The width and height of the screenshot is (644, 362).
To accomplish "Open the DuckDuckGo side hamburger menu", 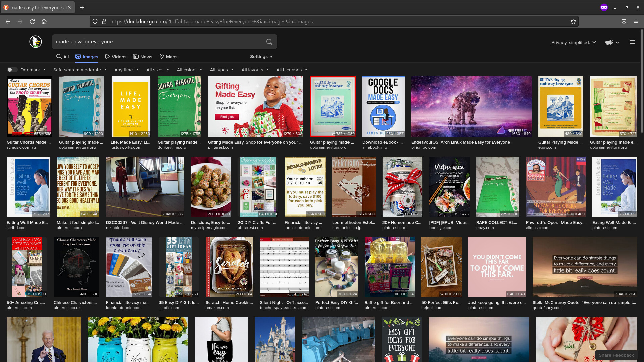I will pos(632,42).
